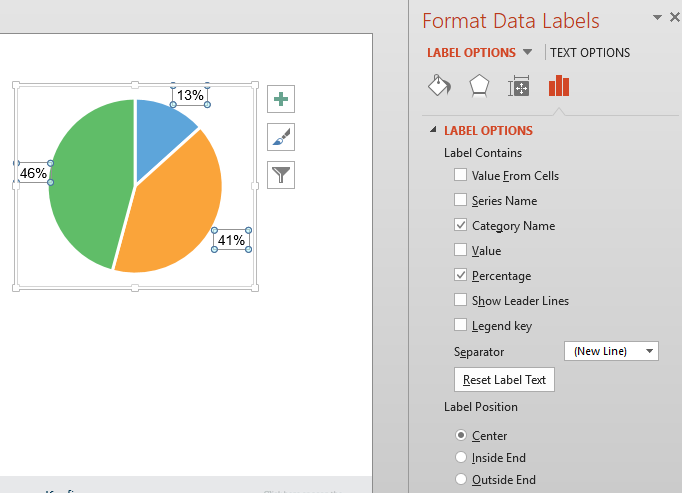Screen dimensions: 682x493
Task: Enable the Legend key checkbox
Action: click(x=460, y=325)
